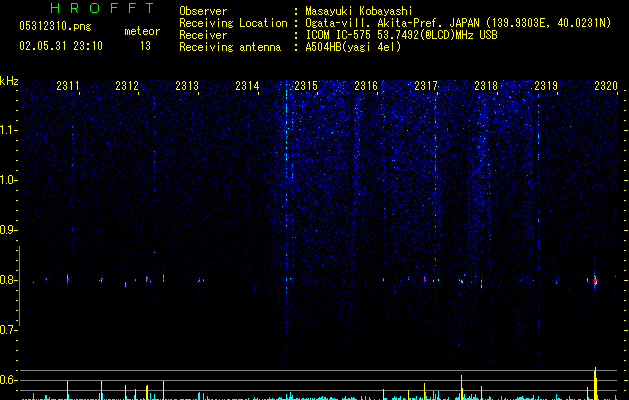Select observer name Masayuki Kobayashi
The width and height of the screenshot is (629, 400).
coord(359,11)
